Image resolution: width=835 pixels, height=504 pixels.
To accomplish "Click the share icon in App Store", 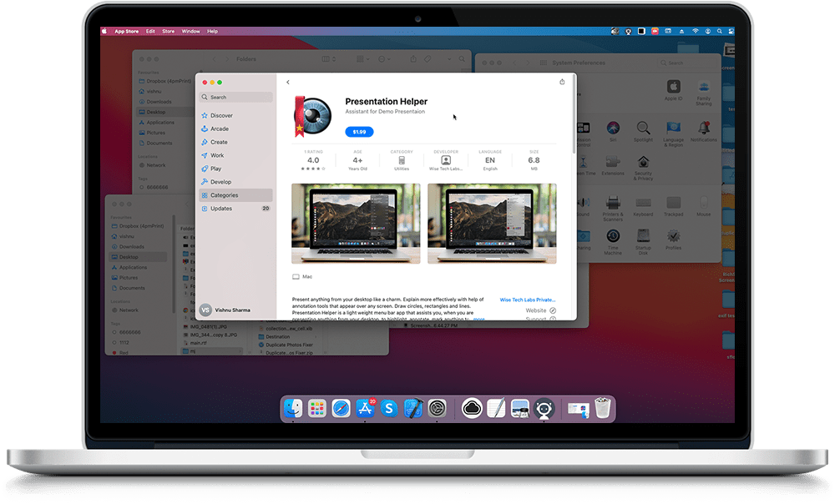I will coord(562,82).
